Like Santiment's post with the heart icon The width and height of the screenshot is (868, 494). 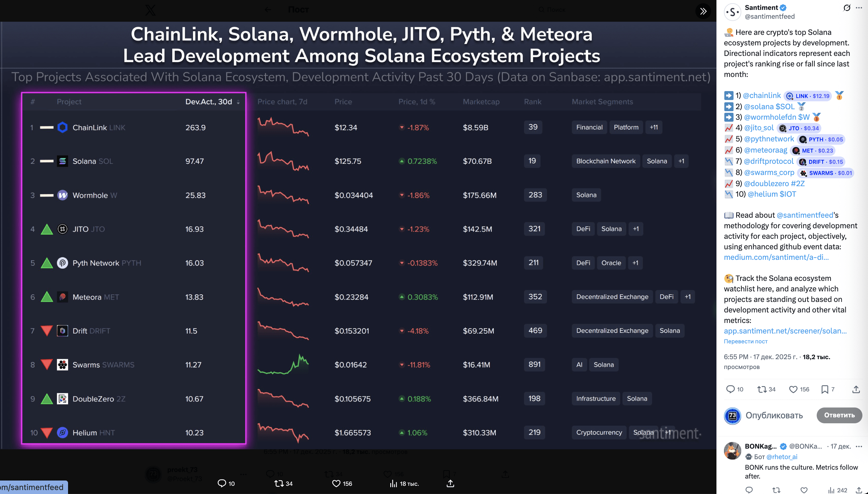(793, 389)
